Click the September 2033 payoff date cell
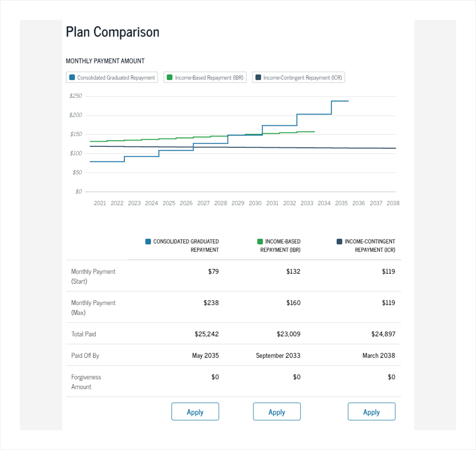476x450 pixels. click(278, 356)
